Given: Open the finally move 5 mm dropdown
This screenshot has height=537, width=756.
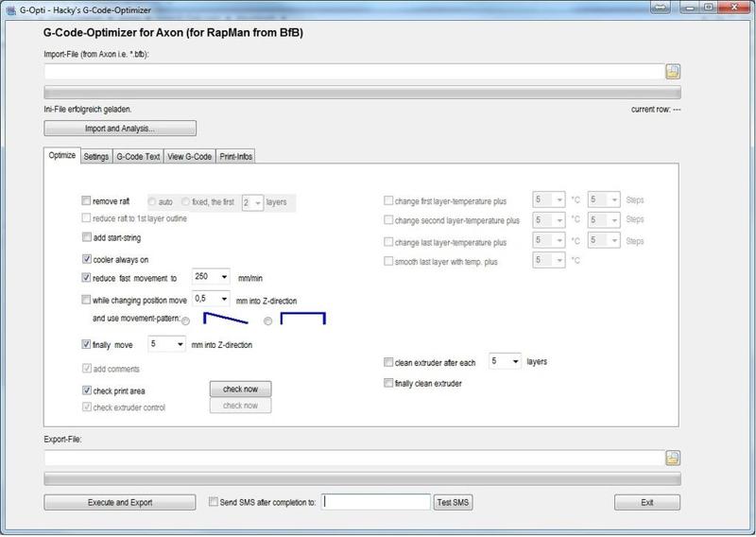Looking at the screenshot, I should 180,344.
